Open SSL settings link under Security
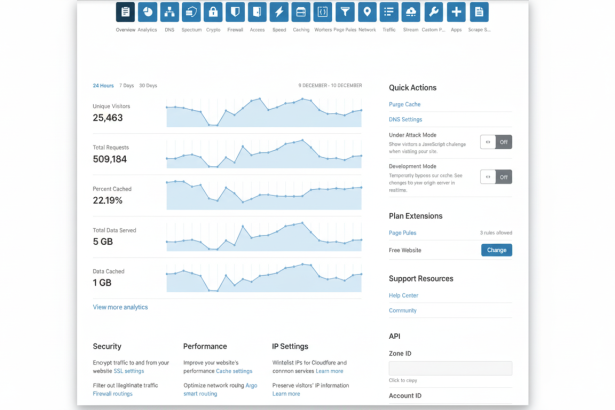The image size is (615, 410). (129, 371)
